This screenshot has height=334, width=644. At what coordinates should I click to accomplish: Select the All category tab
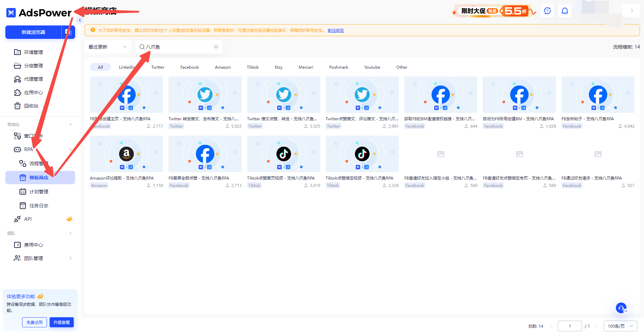coord(100,67)
